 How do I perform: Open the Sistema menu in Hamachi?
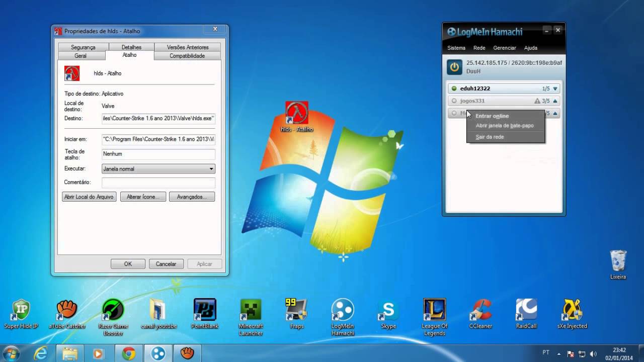click(x=456, y=48)
